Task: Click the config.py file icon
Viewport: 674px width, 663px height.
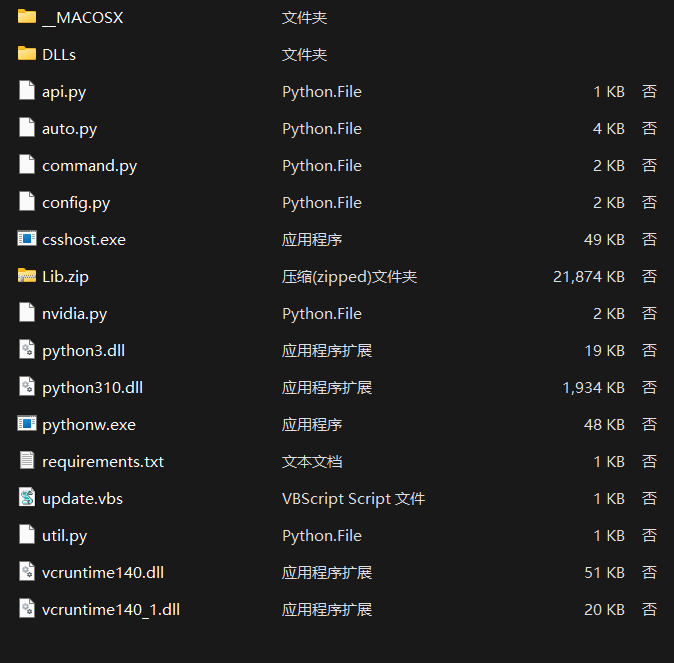Action: coord(27,202)
